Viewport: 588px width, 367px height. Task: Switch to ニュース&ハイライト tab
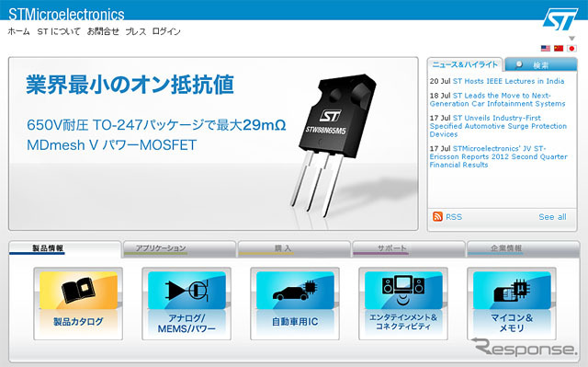click(x=465, y=64)
